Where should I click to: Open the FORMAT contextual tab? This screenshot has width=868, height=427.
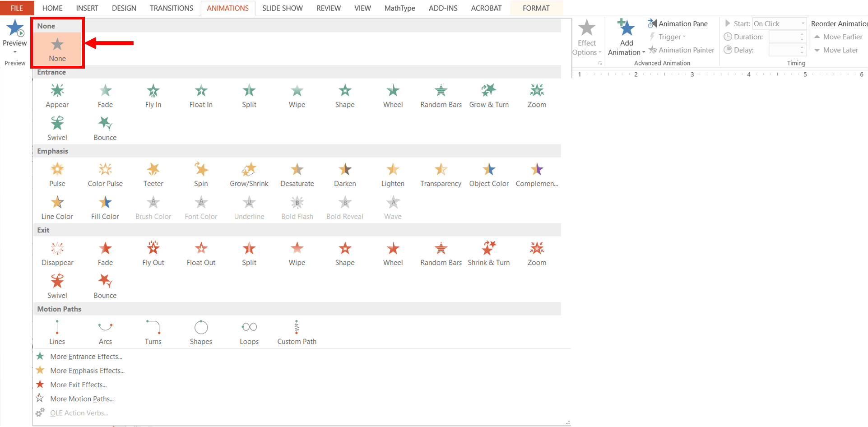point(536,8)
